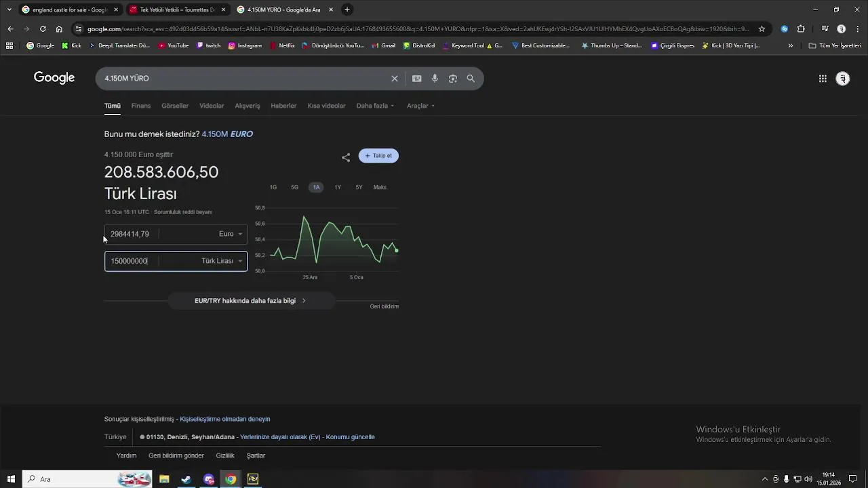The width and height of the screenshot is (868, 488).
Task: Bookmark this page with the star icon
Action: coord(762,29)
